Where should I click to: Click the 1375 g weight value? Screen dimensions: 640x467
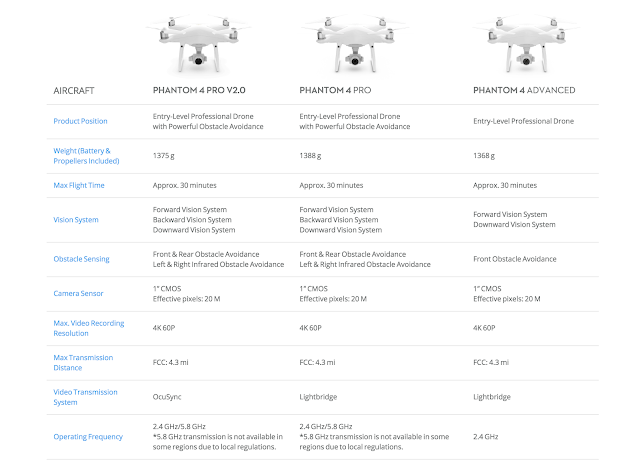pos(165,155)
